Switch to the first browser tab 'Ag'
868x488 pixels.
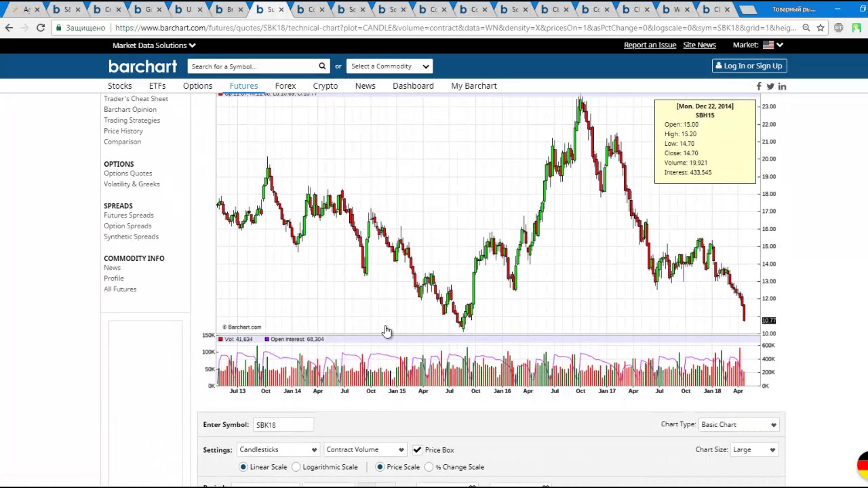(x=27, y=9)
